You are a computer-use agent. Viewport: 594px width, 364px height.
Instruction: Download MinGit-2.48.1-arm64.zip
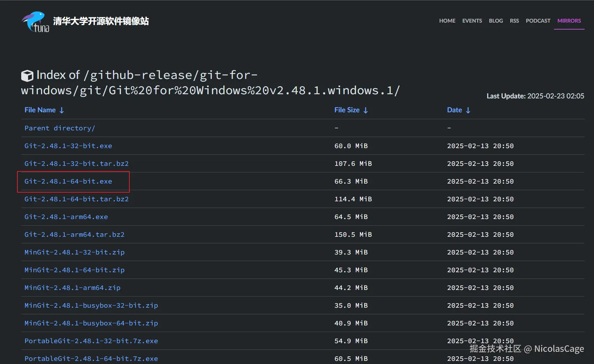(x=72, y=288)
